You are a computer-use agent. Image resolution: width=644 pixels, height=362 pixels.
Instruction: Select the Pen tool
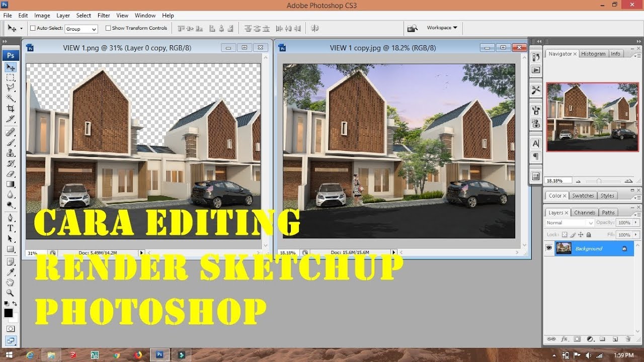click(x=11, y=218)
